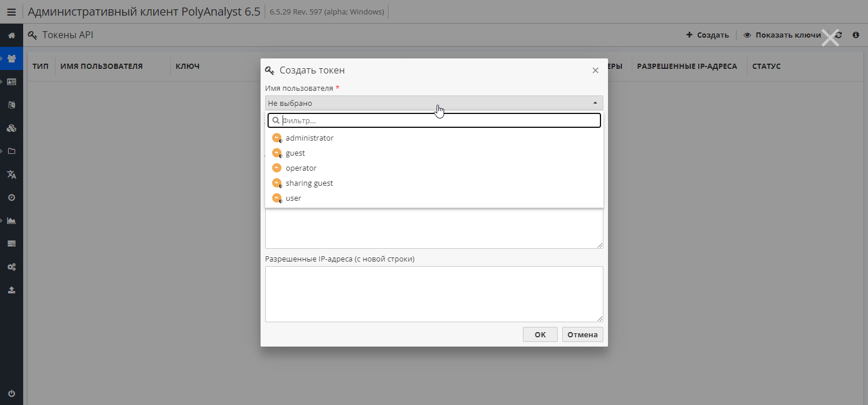Click the operator user avatar icon
Screen dimensions: 868x405
click(x=277, y=168)
